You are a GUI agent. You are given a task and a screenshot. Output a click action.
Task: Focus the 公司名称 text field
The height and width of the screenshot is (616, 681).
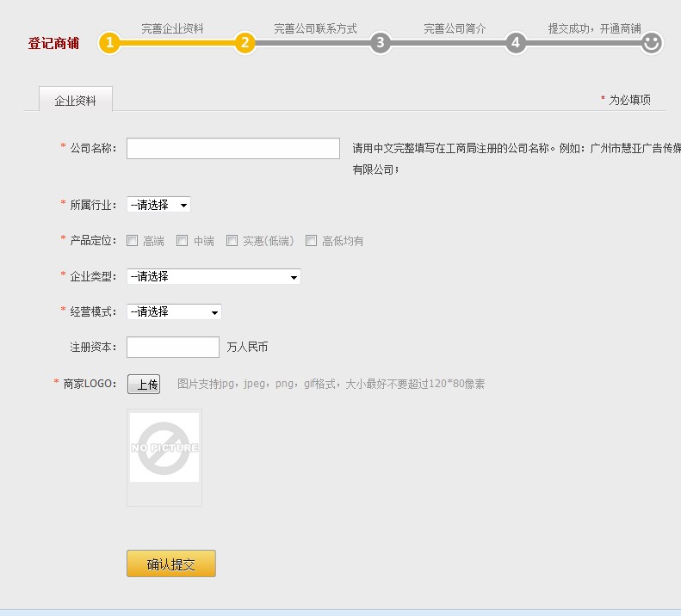click(232, 149)
